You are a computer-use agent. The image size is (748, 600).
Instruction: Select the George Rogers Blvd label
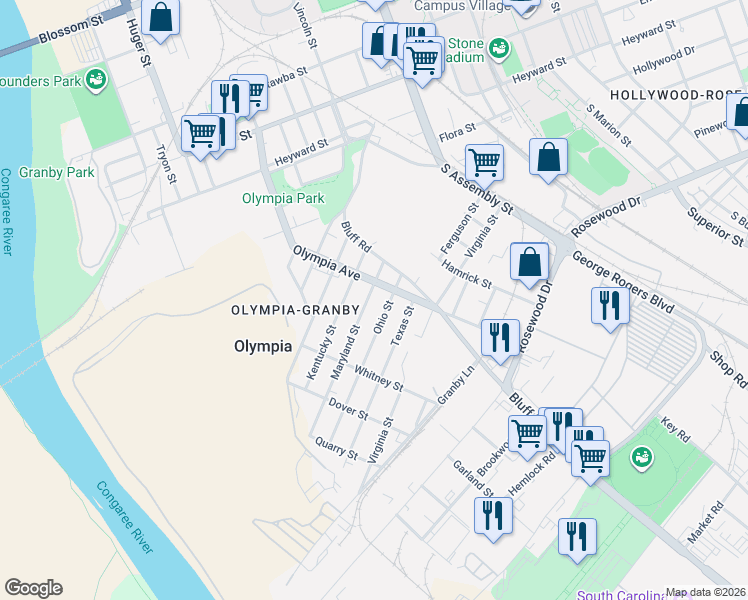tap(623, 282)
